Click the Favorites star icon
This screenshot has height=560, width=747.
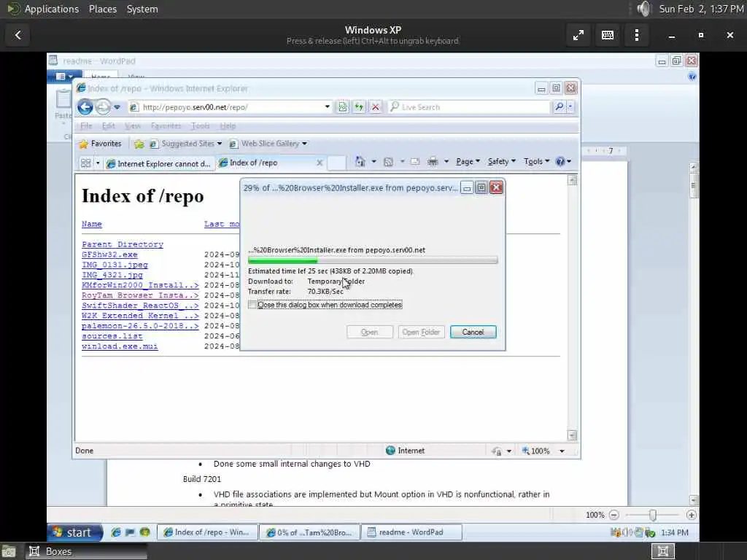pos(84,144)
